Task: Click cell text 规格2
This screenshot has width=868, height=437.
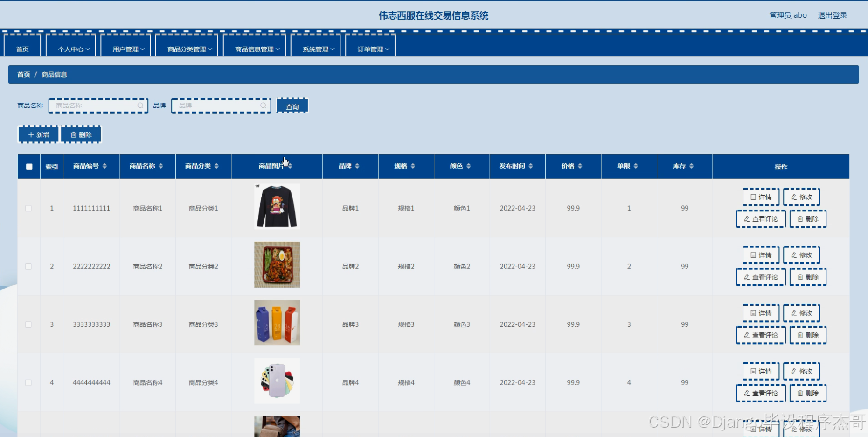Action: pos(406,267)
